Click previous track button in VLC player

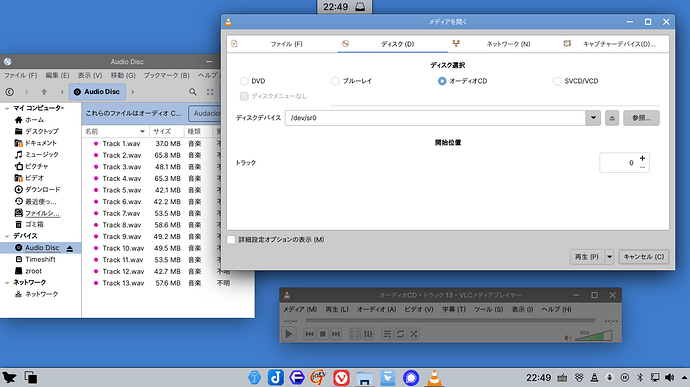pos(309,334)
